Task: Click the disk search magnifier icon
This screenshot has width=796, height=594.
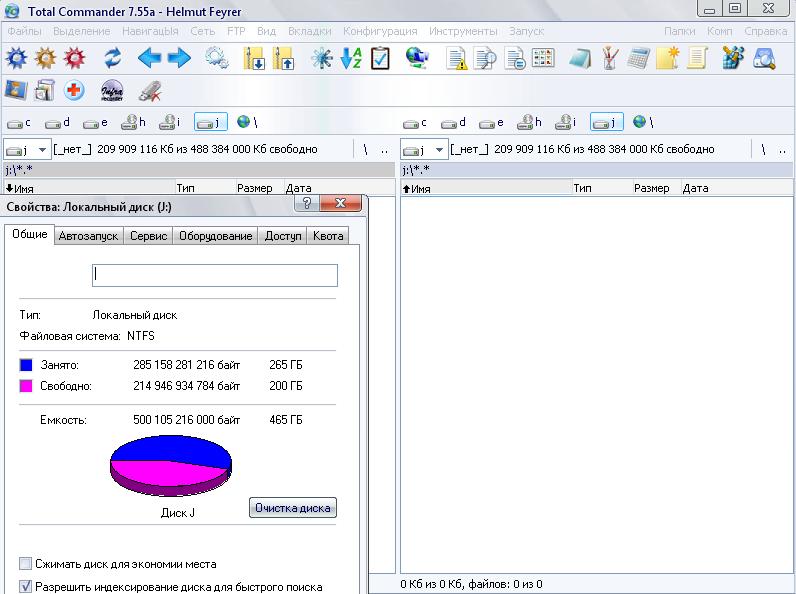Action: [x=764, y=58]
